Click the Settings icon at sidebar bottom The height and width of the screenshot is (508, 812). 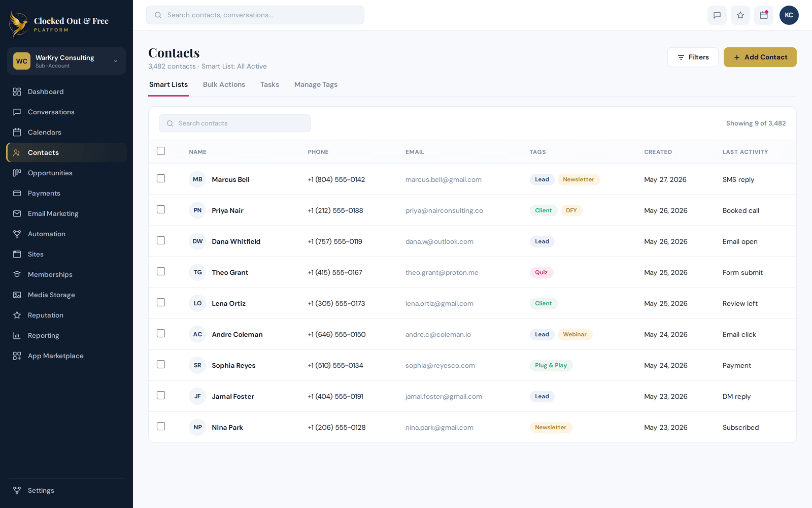click(x=17, y=490)
